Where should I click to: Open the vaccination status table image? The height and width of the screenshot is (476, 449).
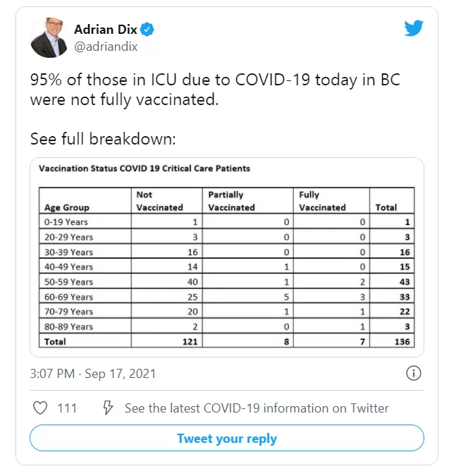226,257
